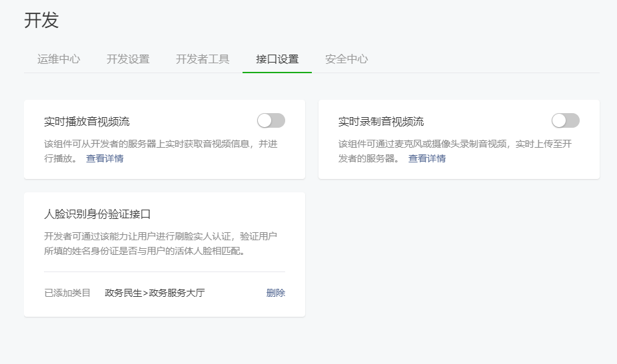Select the 接口设置 tab

(277, 59)
